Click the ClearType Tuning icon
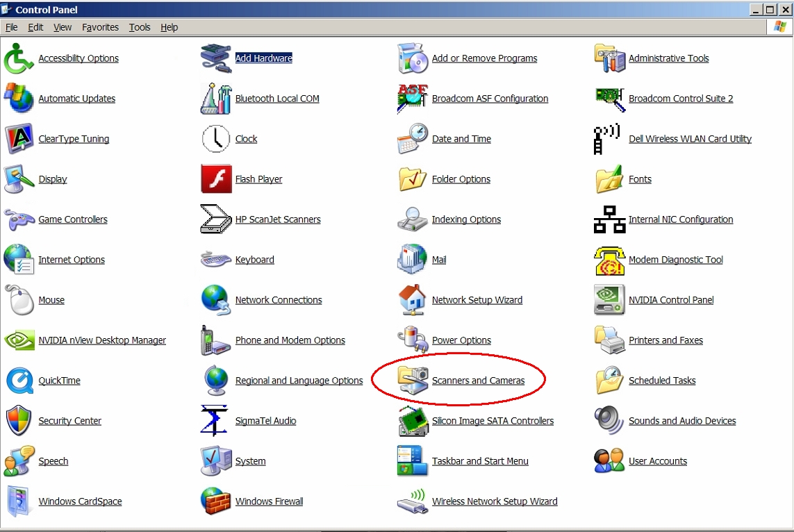 pos(19,139)
